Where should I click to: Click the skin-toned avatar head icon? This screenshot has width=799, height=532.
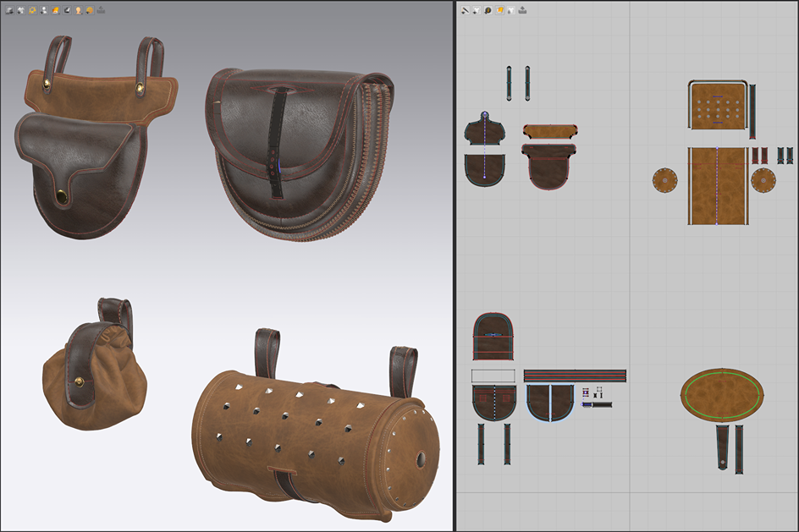pos(78,10)
